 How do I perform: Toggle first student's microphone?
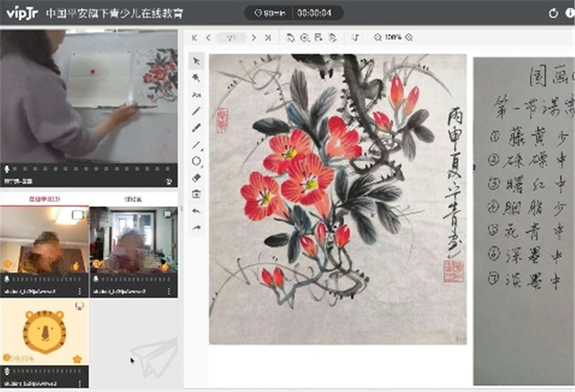[6, 279]
